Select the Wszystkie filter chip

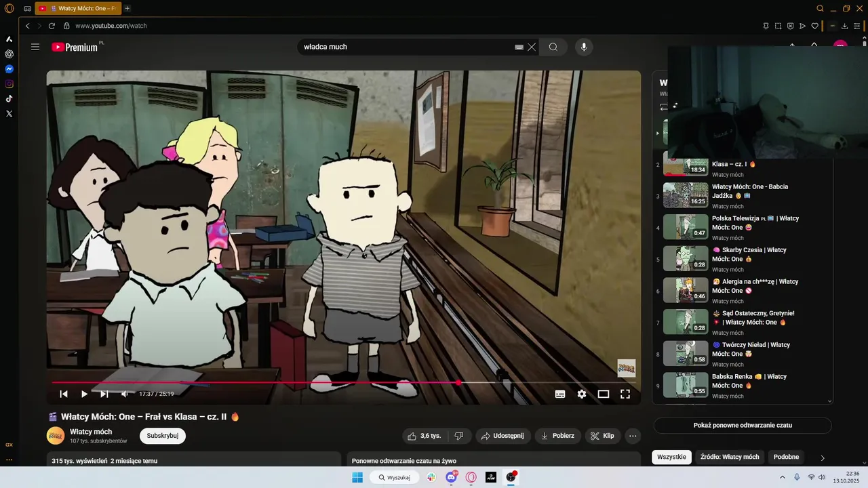(x=672, y=457)
